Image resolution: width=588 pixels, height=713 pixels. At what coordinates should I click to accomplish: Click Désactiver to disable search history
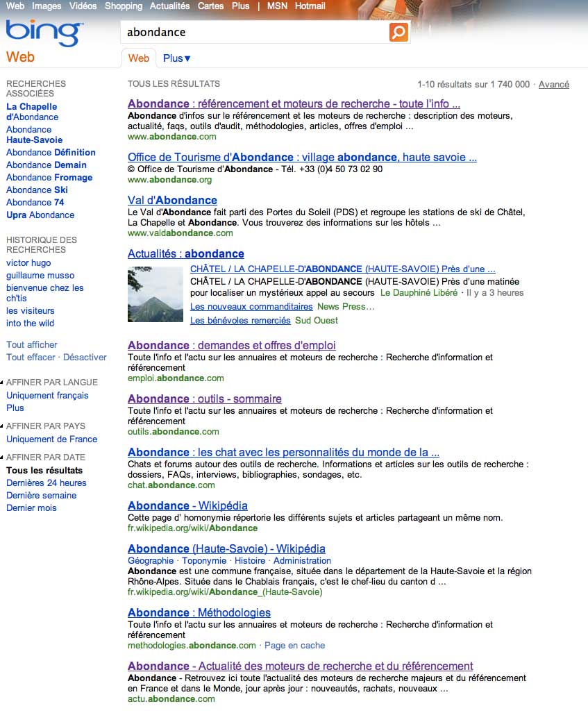85,358
